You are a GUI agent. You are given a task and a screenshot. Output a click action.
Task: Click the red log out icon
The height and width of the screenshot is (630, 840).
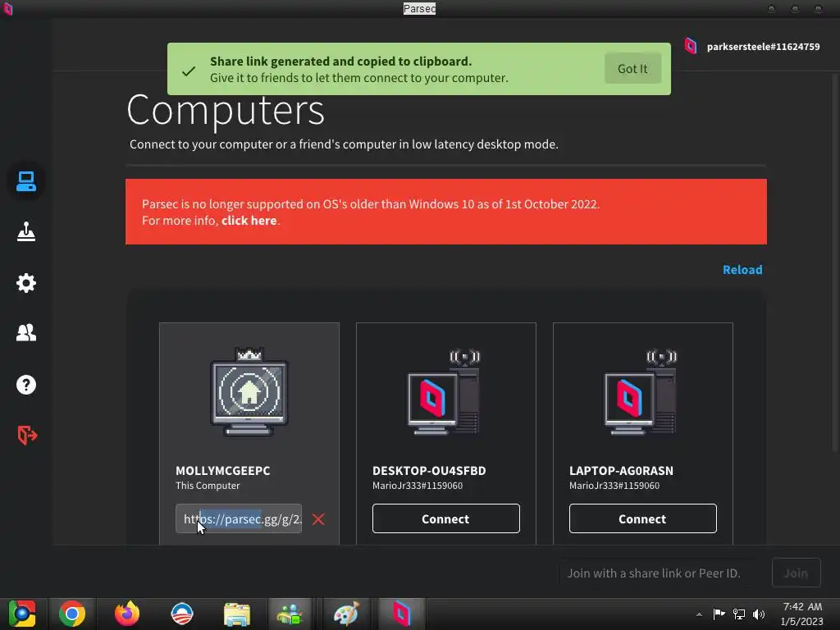click(27, 435)
